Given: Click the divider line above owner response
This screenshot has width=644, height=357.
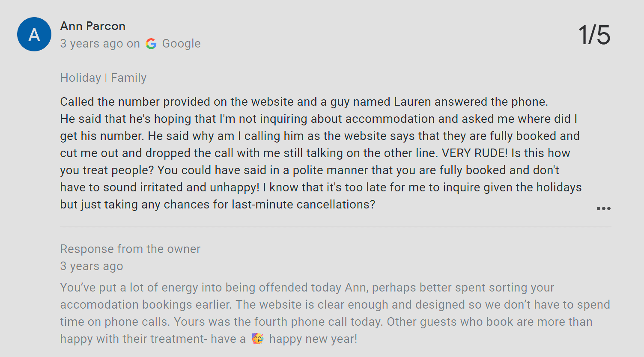Looking at the screenshot, I should point(336,227).
